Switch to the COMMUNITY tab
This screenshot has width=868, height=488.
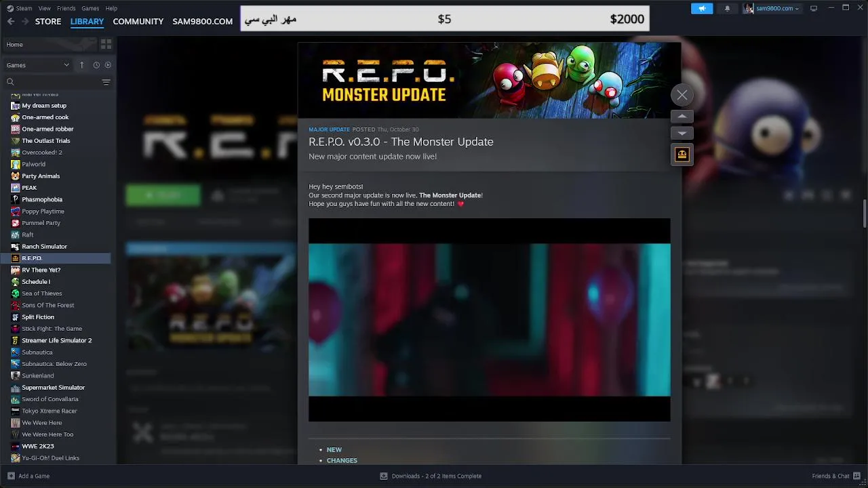[138, 21]
